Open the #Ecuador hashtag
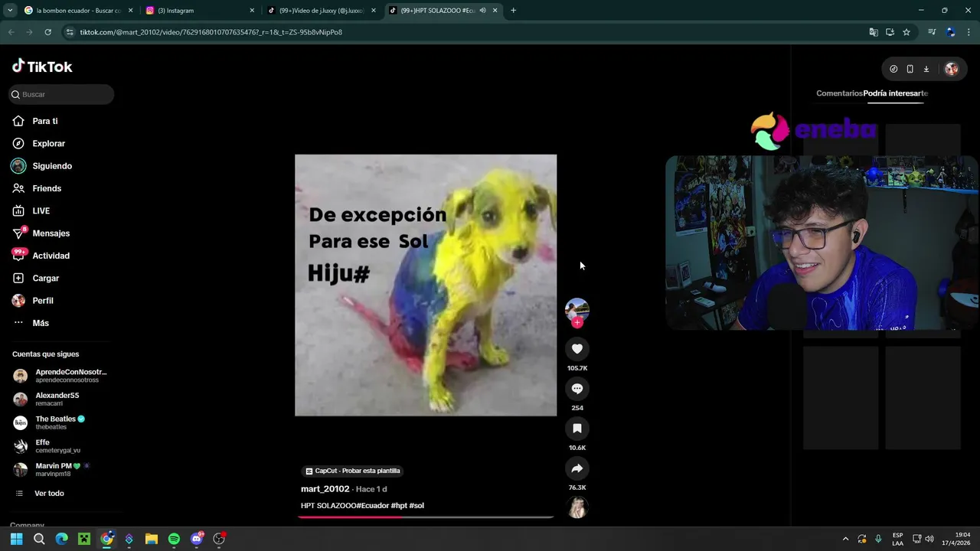 [373, 506]
